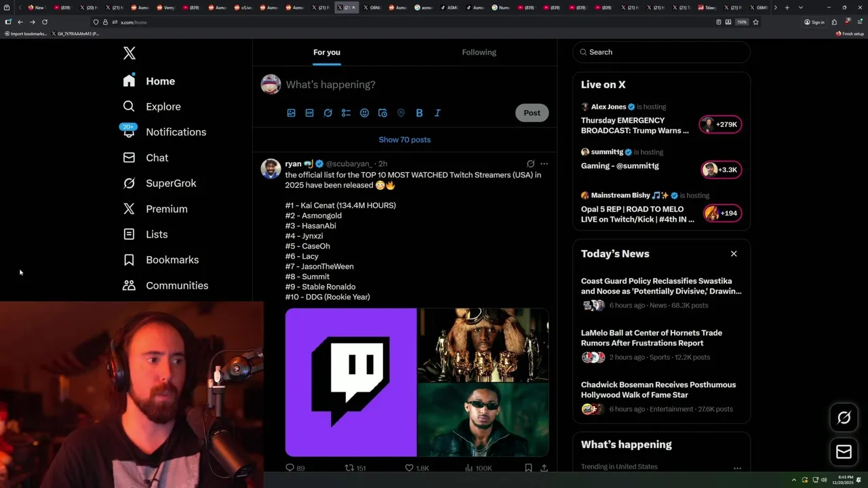868x488 pixels.
Task: Join Mainstream Bishy live +194
Action: [722, 213]
